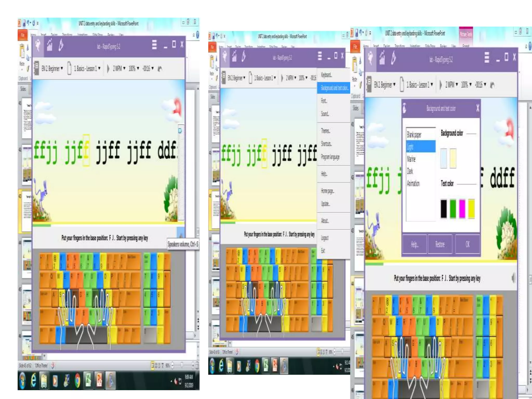This screenshot has width=532, height=399.
Task: Open lesson editor pencil icon above the color dialog
Action: coord(394,58)
